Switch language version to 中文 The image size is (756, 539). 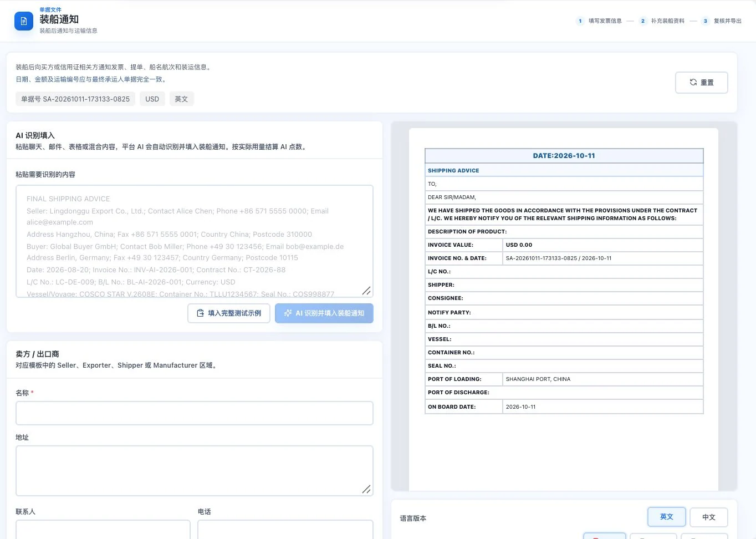click(709, 517)
